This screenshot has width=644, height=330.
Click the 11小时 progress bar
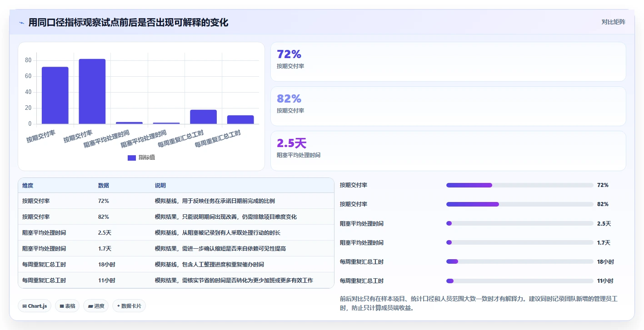520,281
